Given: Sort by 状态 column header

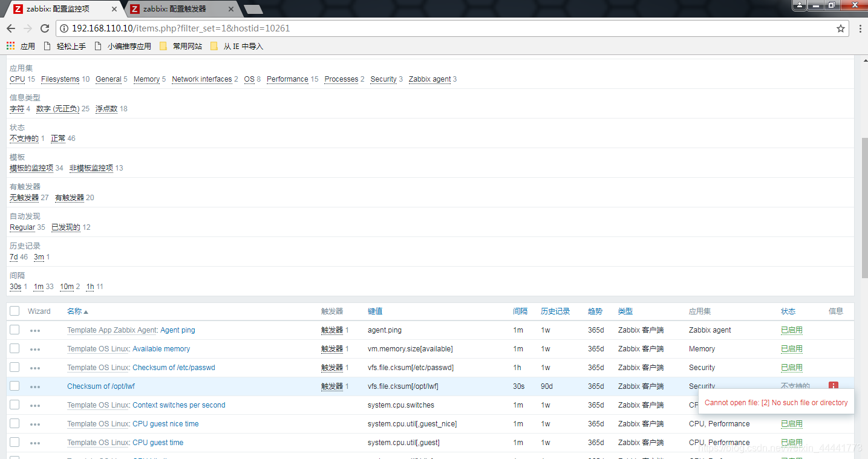Looking at the screenshot, I should coord(788,311).
